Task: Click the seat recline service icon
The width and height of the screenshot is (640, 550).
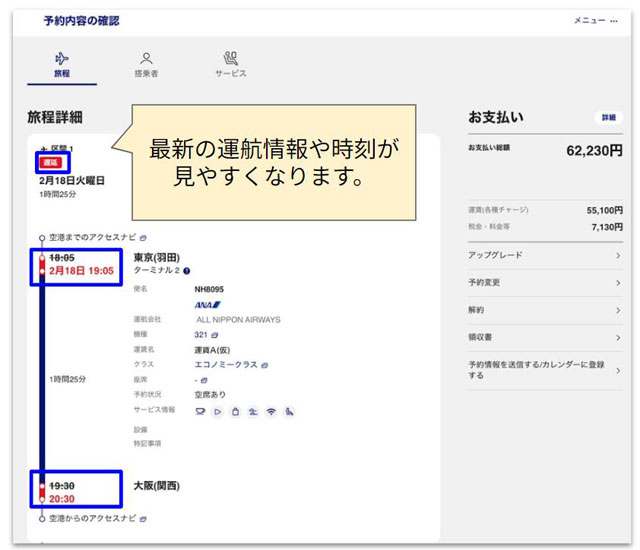Action: [x=289, y=411]
